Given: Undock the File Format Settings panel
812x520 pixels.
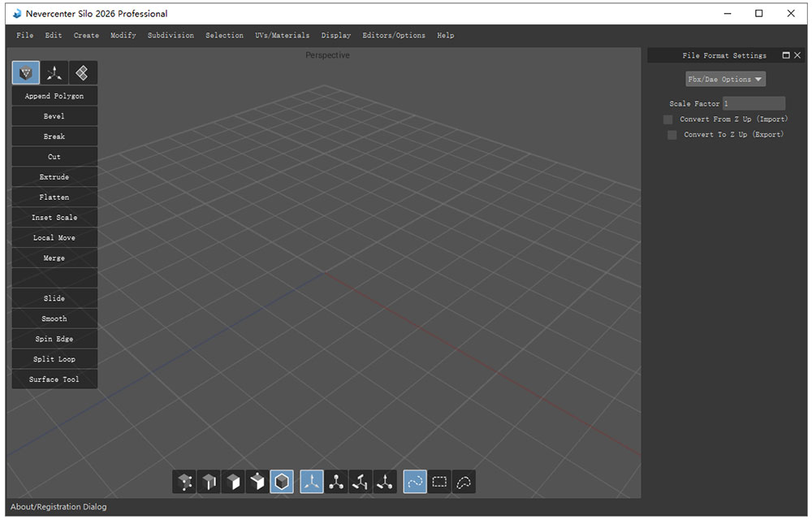Looking at the screenshot, I should [786, 55].
